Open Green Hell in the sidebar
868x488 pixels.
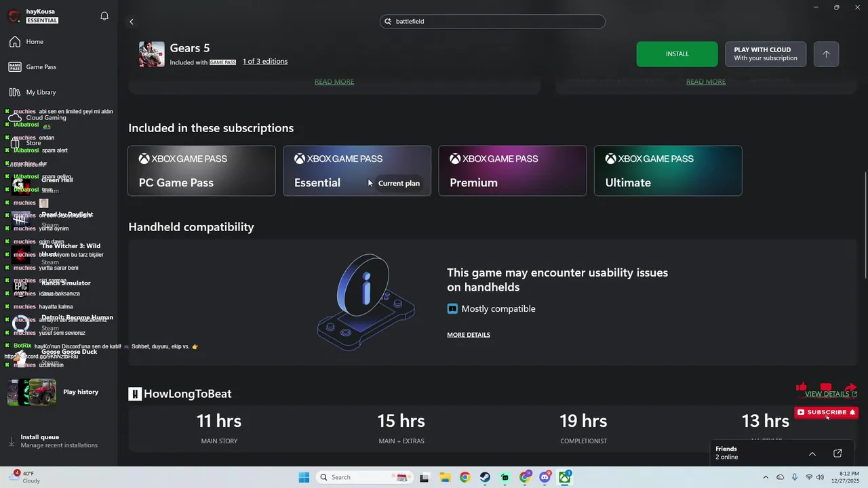click(59, 184)
